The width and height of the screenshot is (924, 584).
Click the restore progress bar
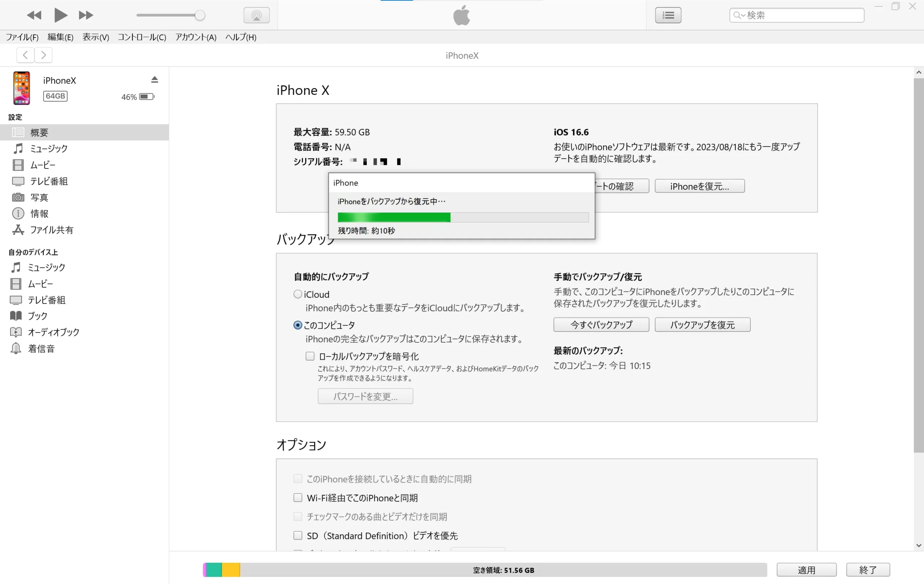463,218
